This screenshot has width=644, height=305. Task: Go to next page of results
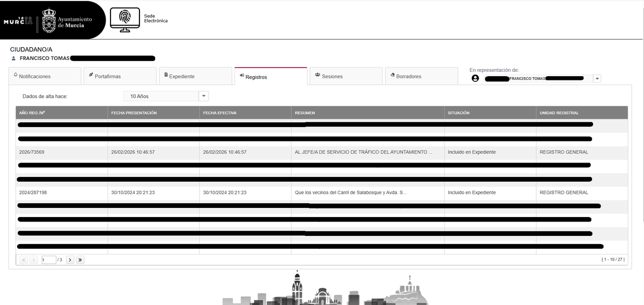(70, 259)
